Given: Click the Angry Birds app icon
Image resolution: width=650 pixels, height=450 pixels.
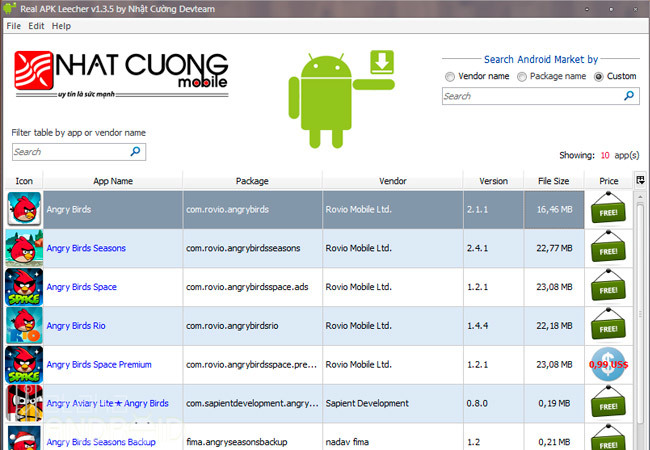Looking at the screenshot, I should 24,209.
